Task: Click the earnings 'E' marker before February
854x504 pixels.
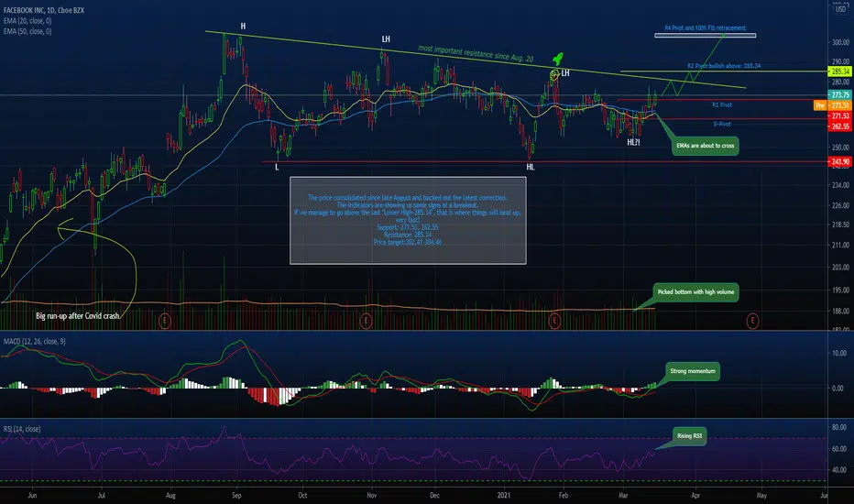Action: tap(554, 321)
